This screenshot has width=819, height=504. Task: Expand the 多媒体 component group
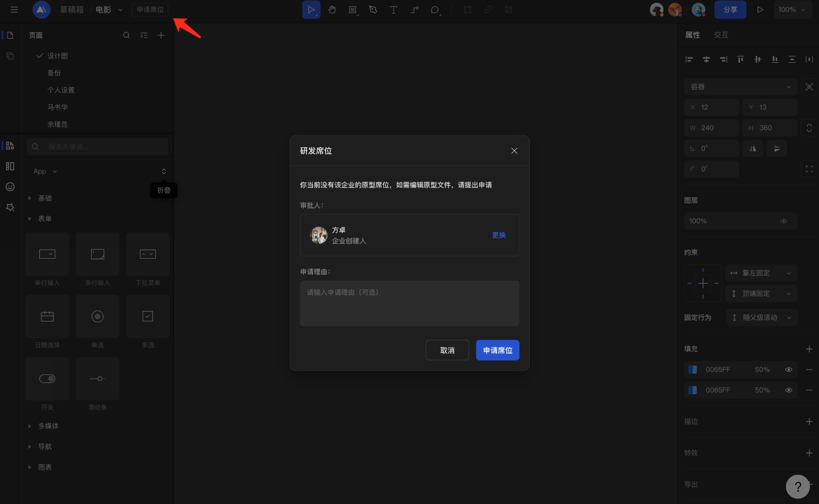tap(30, 426)
